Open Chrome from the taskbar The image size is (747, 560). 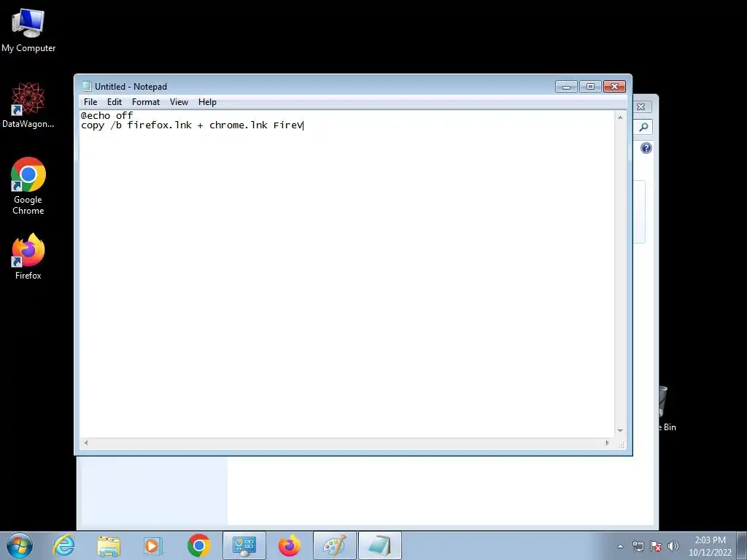coord(198,545)
